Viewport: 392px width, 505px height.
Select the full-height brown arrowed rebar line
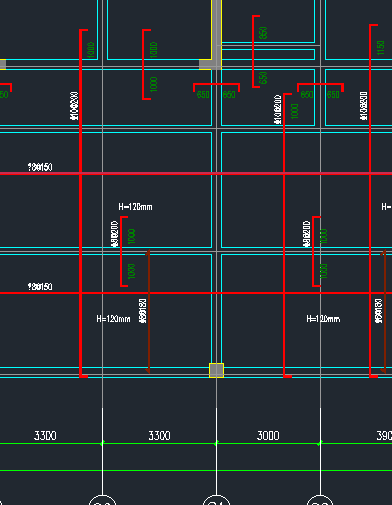[x=148, y=311]
